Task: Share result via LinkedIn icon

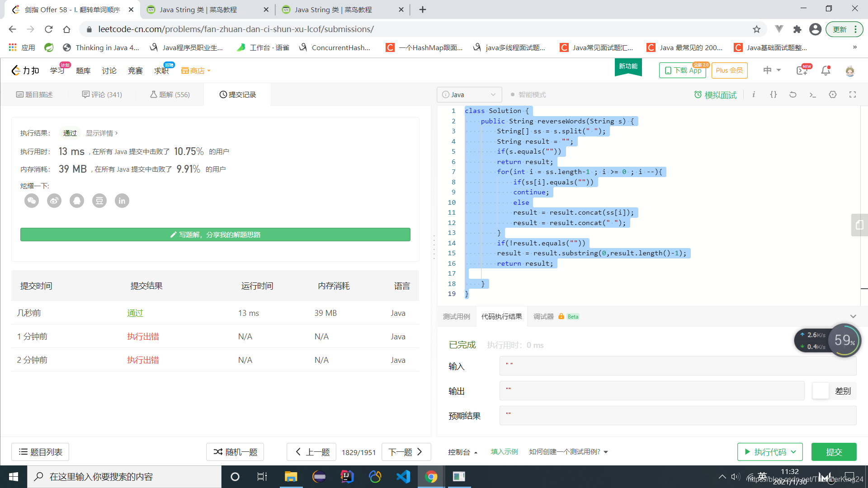Action: (122, 201)
